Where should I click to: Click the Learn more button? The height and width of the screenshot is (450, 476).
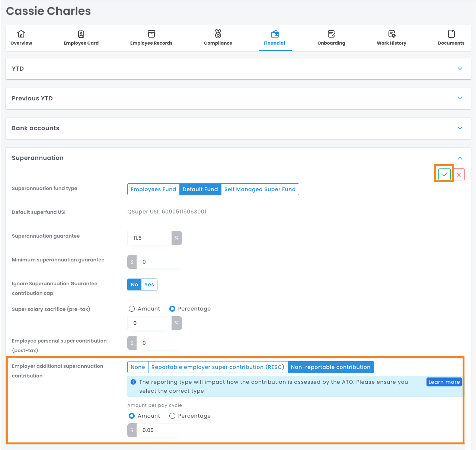point(444,382)
